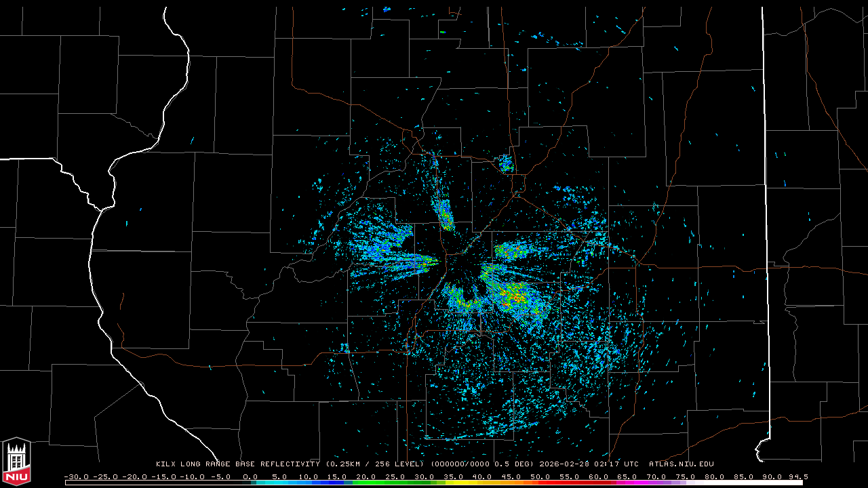The height and width of the screenshot is (488, 868).
Task: Click the '35.0' reflectivity scale label
Action: click(x=454, y=476)
